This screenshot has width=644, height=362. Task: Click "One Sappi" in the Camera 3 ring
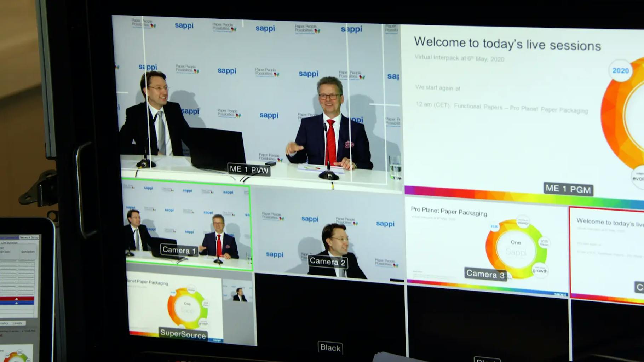pos(516,247)
